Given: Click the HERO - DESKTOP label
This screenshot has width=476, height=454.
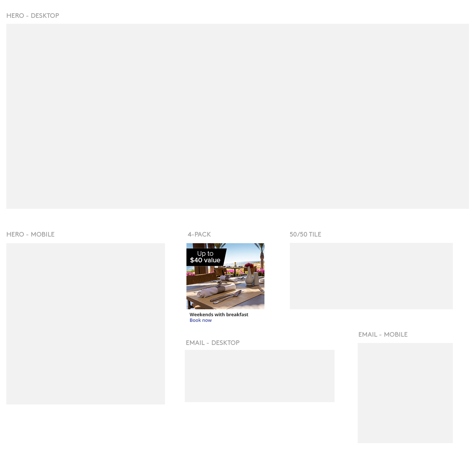Looking at the screenshot, I should pyautogui.click(x=33, y=16).
